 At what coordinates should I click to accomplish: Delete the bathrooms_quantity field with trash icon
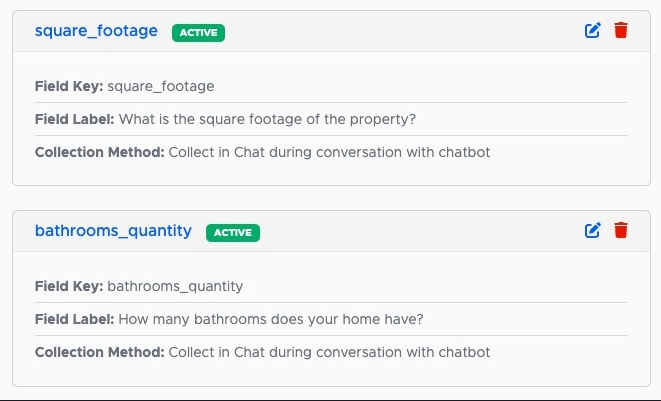pos(621,230)
